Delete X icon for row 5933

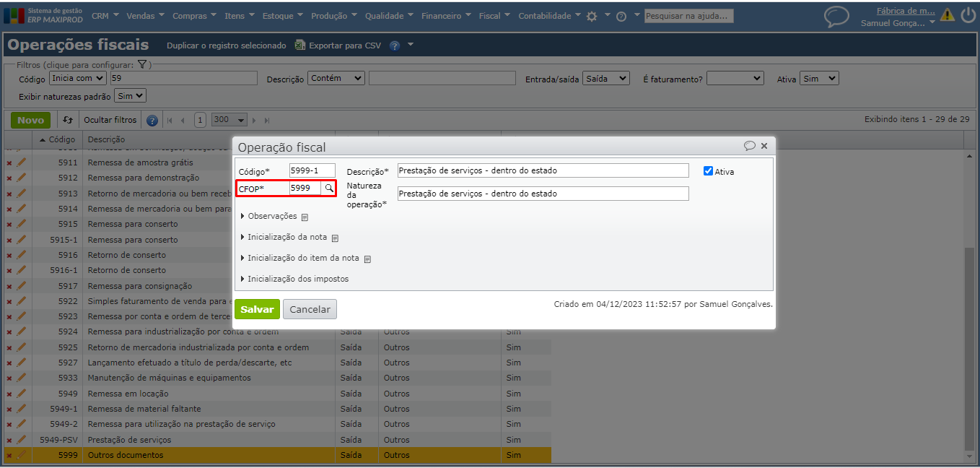[9, 378]
